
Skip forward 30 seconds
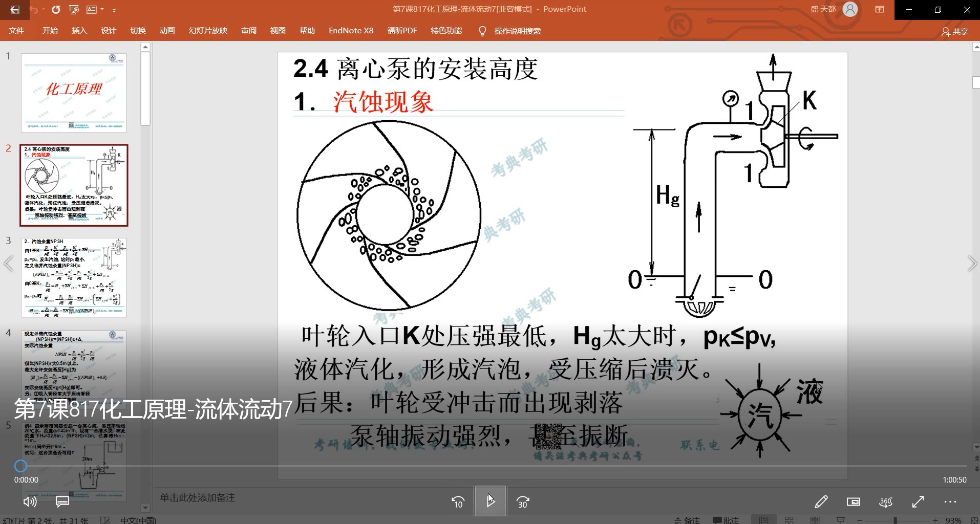[523, 502]
